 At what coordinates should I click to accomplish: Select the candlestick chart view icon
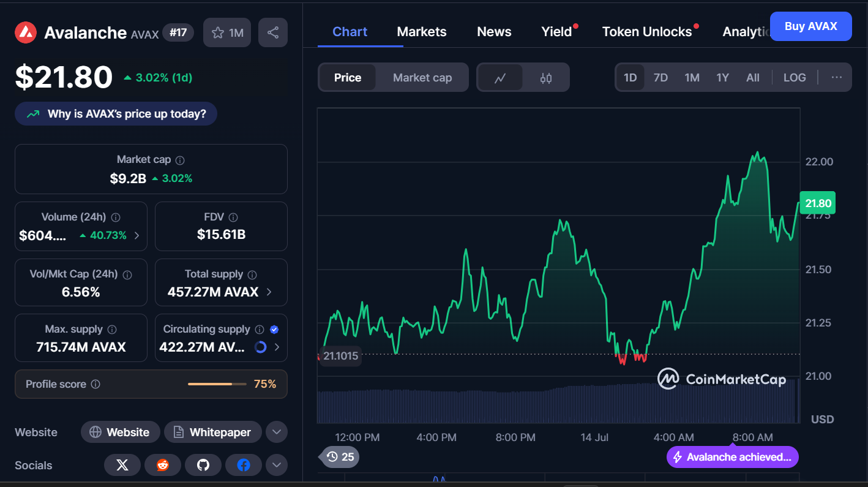[x=546, y=78]
